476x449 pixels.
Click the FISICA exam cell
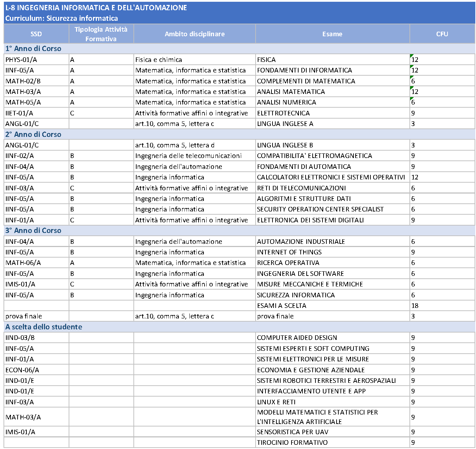[x=332, y=60]
